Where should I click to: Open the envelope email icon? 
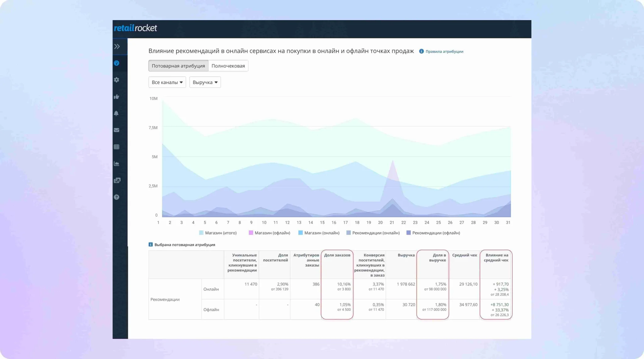click(x=117, y=130)
